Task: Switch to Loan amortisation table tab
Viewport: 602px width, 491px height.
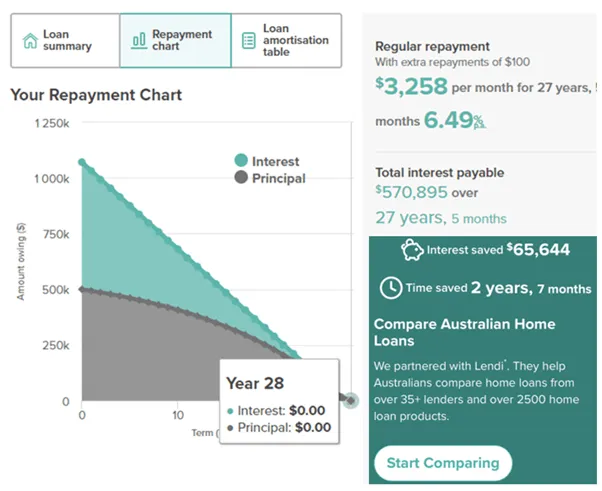Action: pyautogui.click(x=286, y=41)
